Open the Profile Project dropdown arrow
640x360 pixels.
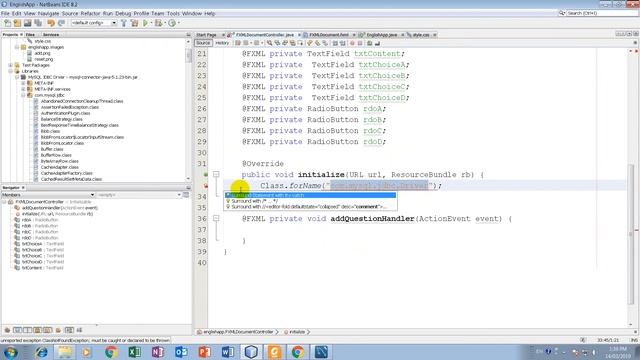[179, 23]
